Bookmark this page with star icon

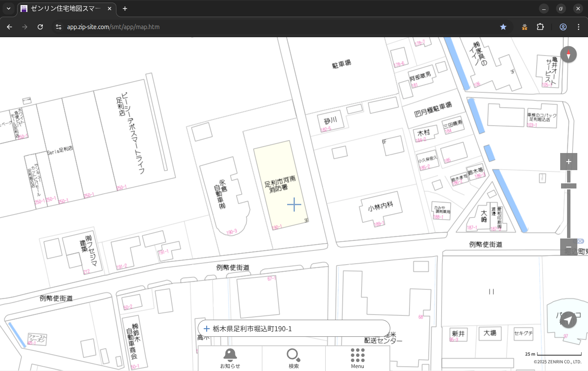(503, 27)
